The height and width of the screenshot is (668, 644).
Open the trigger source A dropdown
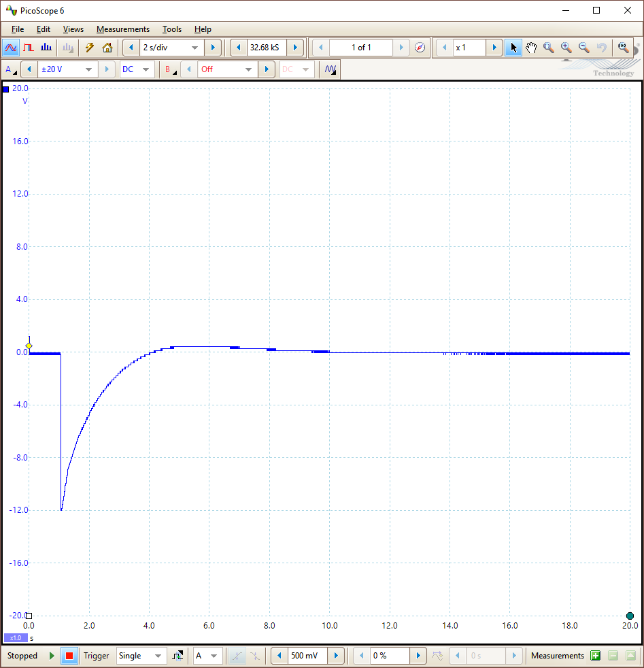click(207, 655)
